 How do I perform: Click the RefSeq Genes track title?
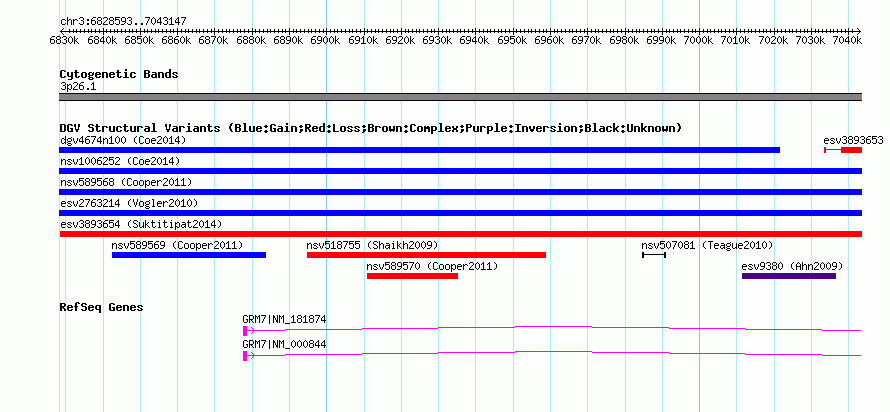point(102,308)
